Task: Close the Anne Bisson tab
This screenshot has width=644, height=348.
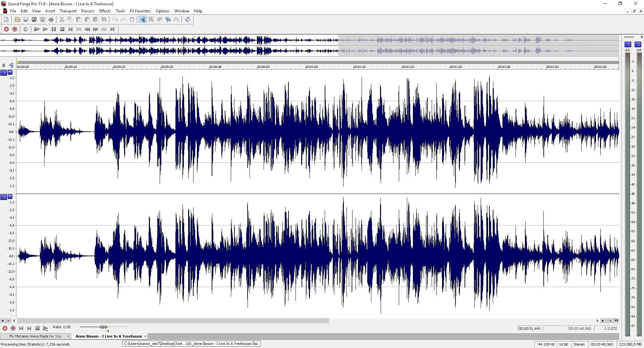Action: point(145,336)
